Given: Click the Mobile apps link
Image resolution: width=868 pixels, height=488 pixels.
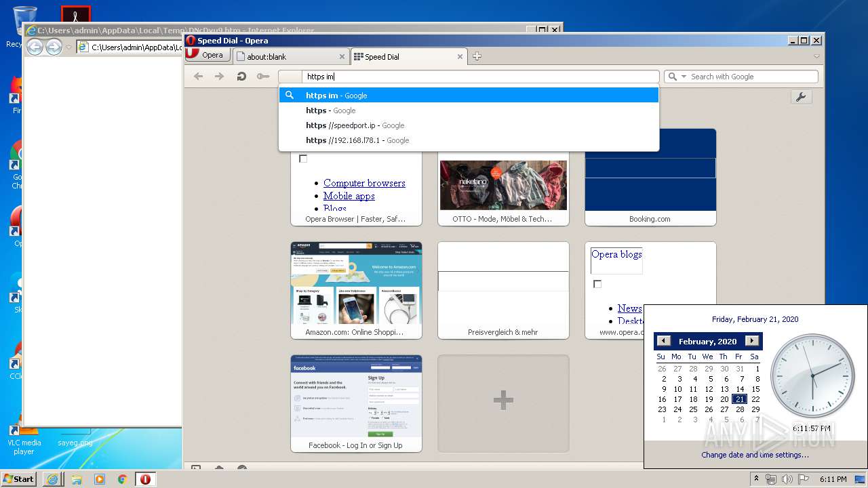Looking at the screenshot, I should click(349, 196).
